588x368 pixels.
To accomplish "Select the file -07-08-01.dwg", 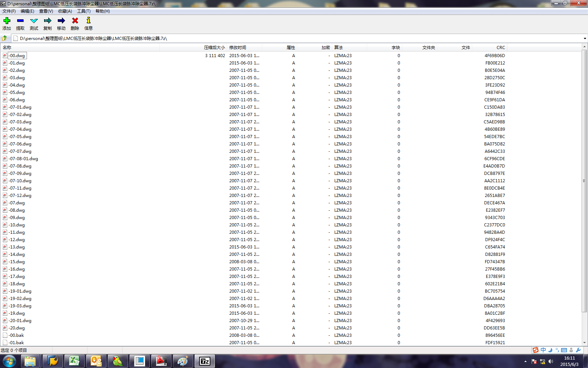I will (x=24, y=159).
